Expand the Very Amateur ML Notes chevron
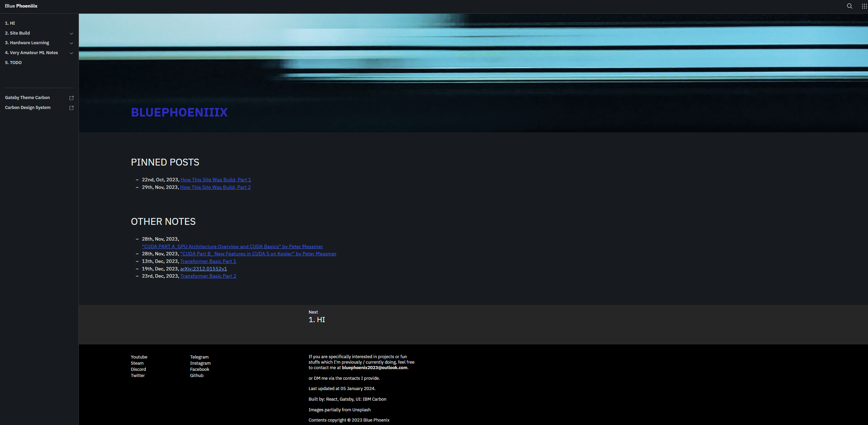The height and width of the screenshot is (425, 868). click(x=71, y=53)
